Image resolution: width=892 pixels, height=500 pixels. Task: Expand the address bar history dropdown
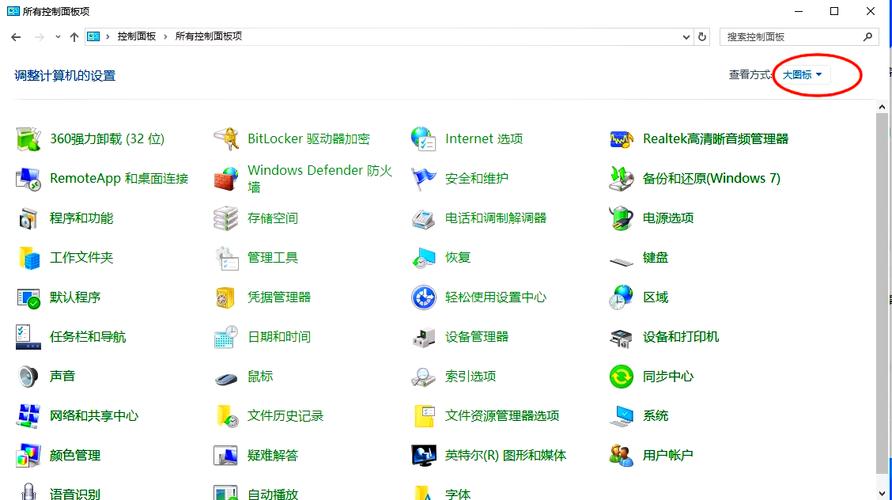[x=686, y=37]
